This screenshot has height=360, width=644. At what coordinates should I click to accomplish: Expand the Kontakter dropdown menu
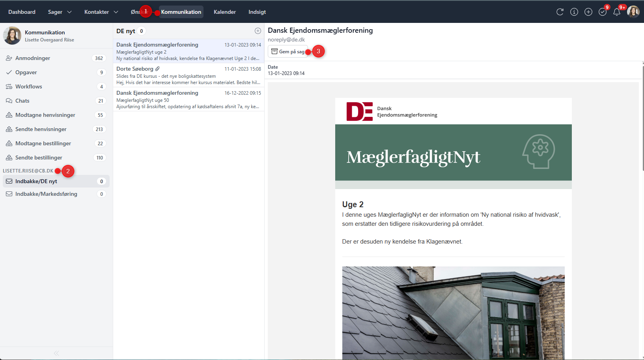click(x=101, y=12)
